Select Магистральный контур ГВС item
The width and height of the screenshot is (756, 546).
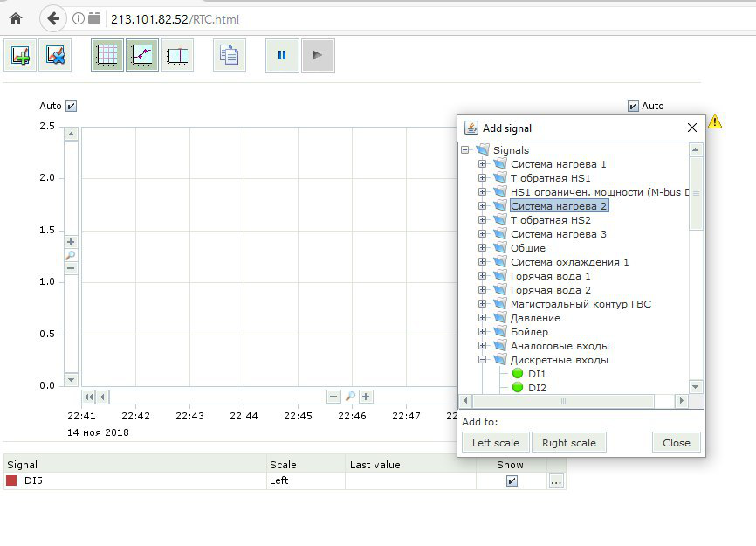tap(581, 304)
